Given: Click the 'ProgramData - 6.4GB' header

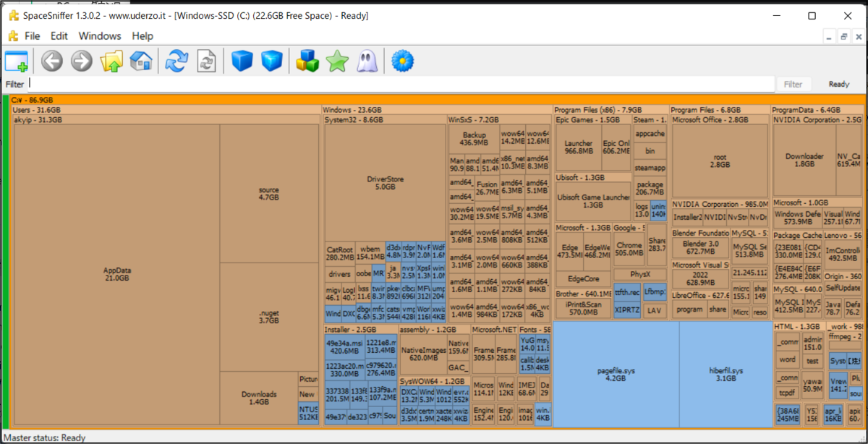Looking at the screenshot, I should (817, 110).
